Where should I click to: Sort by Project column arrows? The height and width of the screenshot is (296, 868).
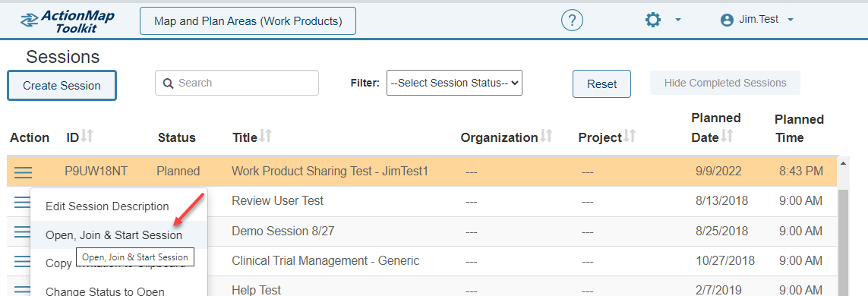click(x=630, y=136)
